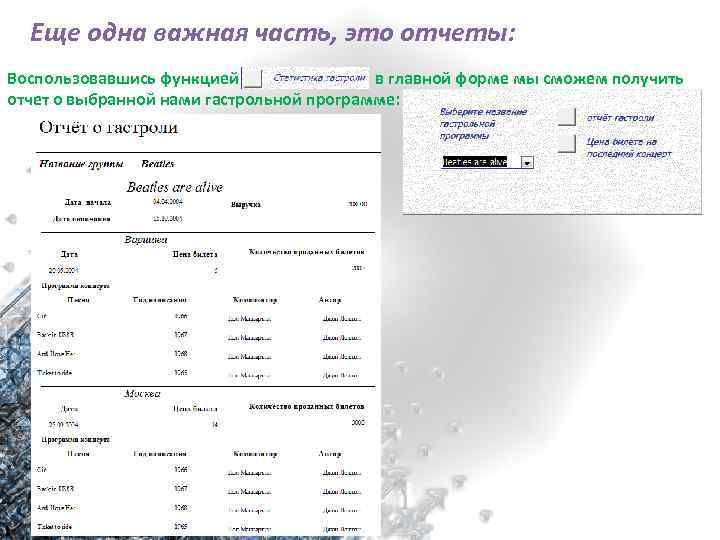The width and height of the screenshot is (720, 540).
Task: Click the 'Отчёт о гастроли' report title
Action: click(108, 127)
